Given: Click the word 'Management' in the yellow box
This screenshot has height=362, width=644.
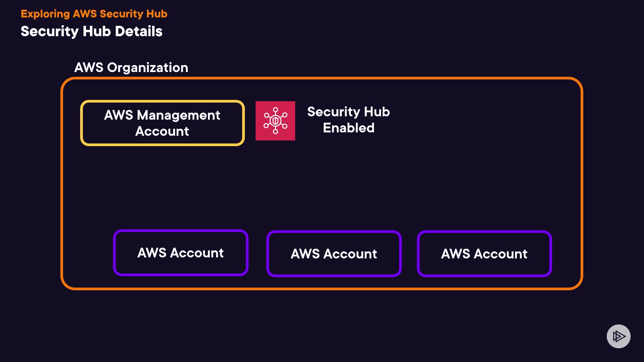Looking at the screenshot, I should (178, 115).
